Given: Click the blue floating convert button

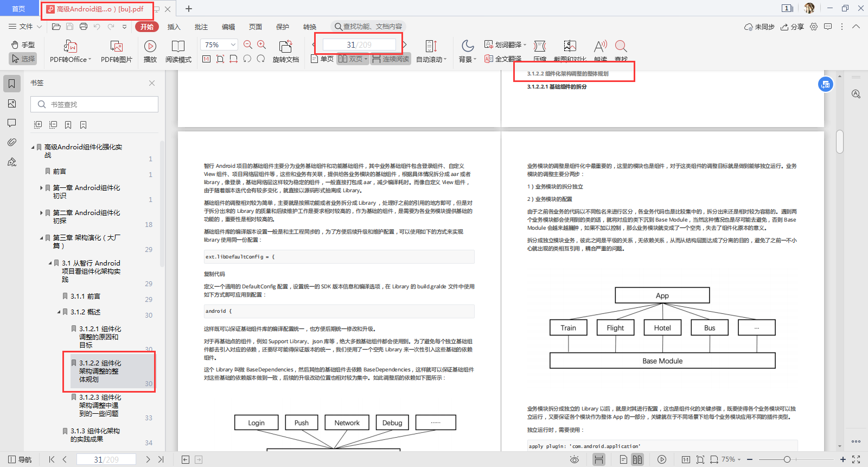Looking at the screenshot, I should tap(826, 84).
